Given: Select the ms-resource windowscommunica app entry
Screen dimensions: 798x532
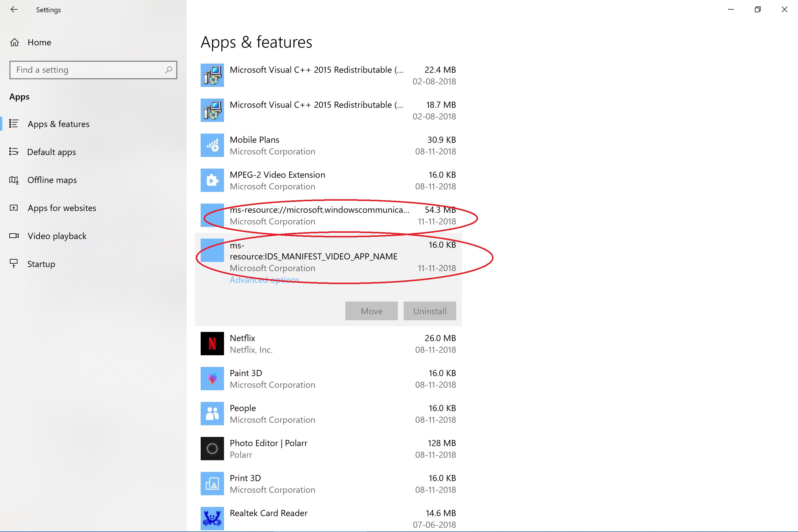Looking at the screenshot, I should [x=328, y=216].
